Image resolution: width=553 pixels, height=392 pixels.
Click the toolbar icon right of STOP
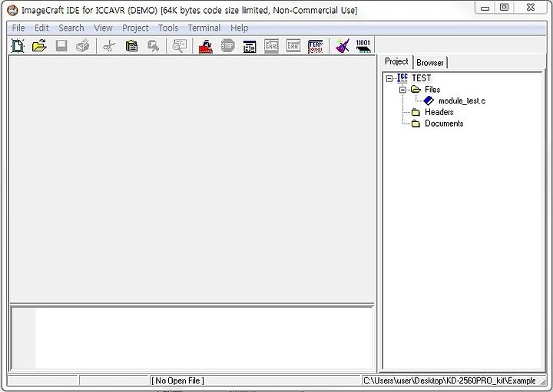[x=250, y=46]
